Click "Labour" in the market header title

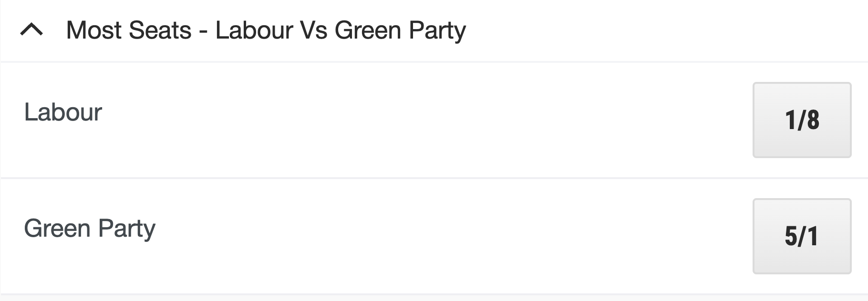[x=254, y=30]
